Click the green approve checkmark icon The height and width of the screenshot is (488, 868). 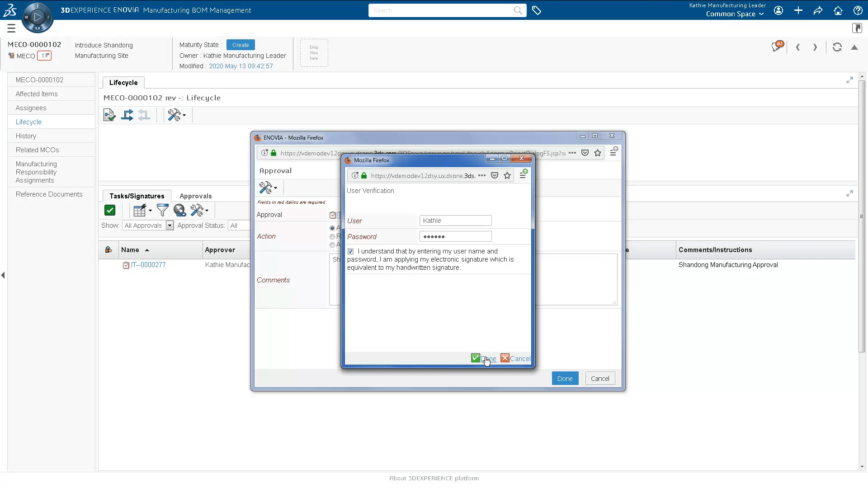pos(110,210)
